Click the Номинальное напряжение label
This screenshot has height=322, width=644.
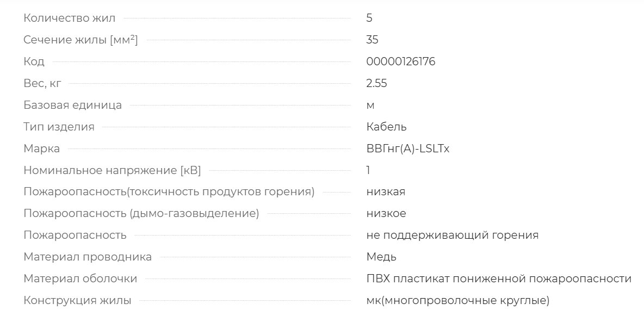(x=112, y=170)
